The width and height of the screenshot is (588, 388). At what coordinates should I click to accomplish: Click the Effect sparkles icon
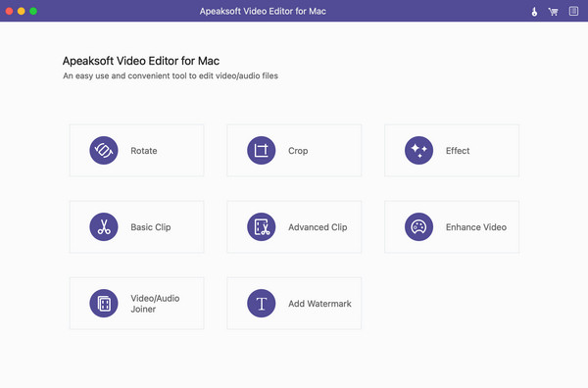pyautogui.click(x=418, y=150)
